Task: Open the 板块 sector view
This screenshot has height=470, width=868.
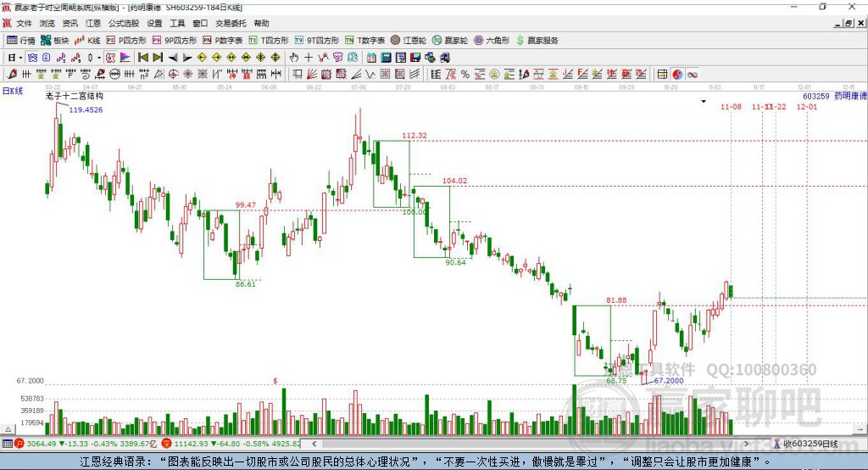Action: (x=54, y=41)
